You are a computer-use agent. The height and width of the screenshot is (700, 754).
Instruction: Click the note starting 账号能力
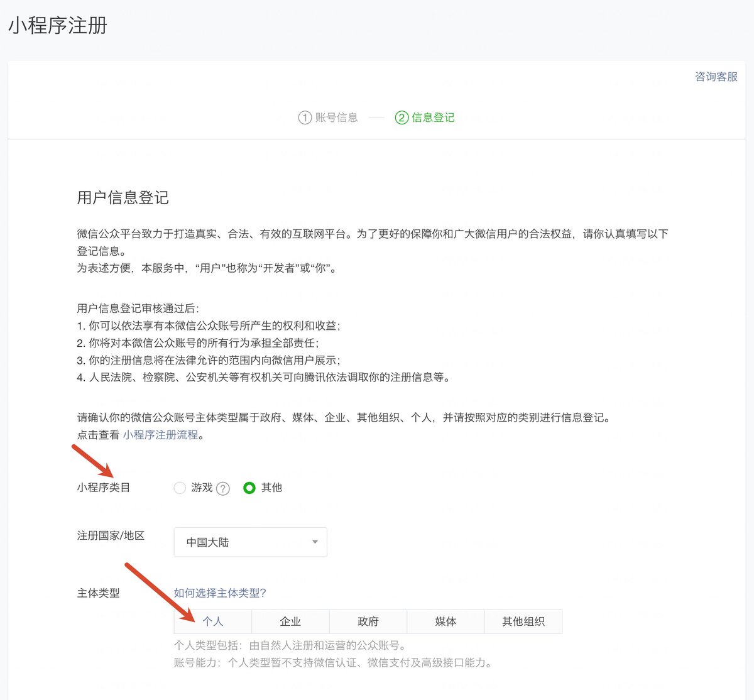pos(333,662)
